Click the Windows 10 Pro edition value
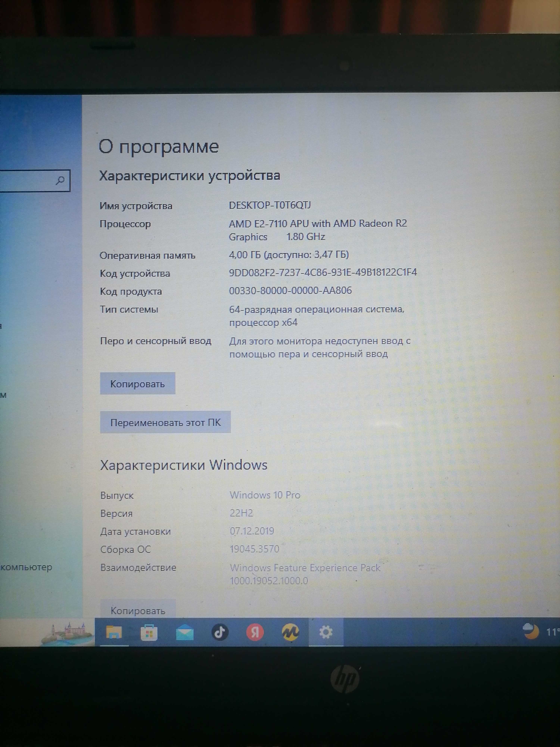 265,495
